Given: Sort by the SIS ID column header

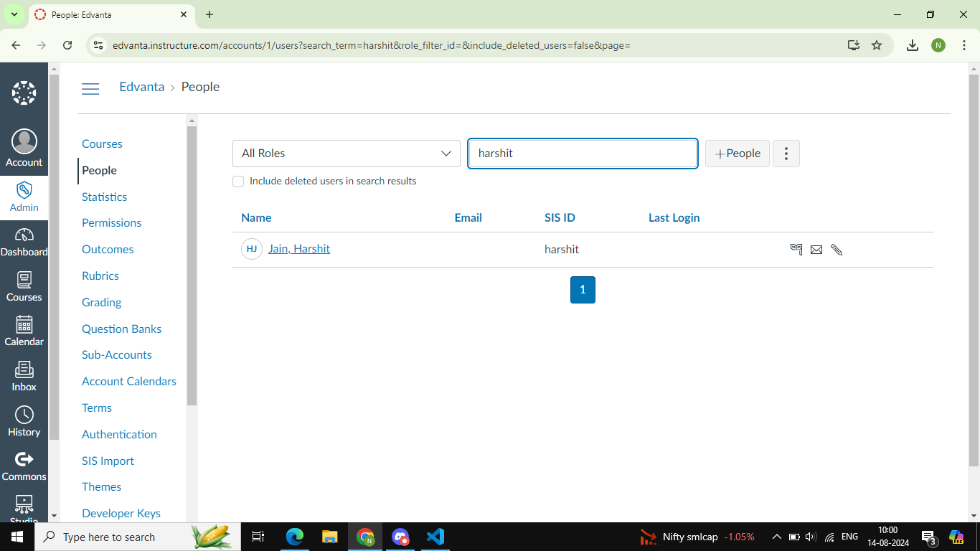Looking at the screenshot, I should 560,218.
